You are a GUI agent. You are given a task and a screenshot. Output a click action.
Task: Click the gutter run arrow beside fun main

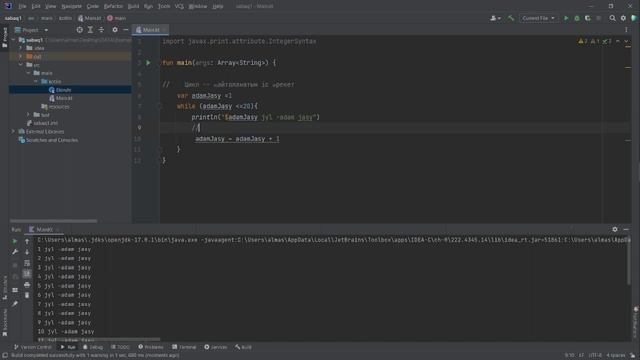(148, 63)
